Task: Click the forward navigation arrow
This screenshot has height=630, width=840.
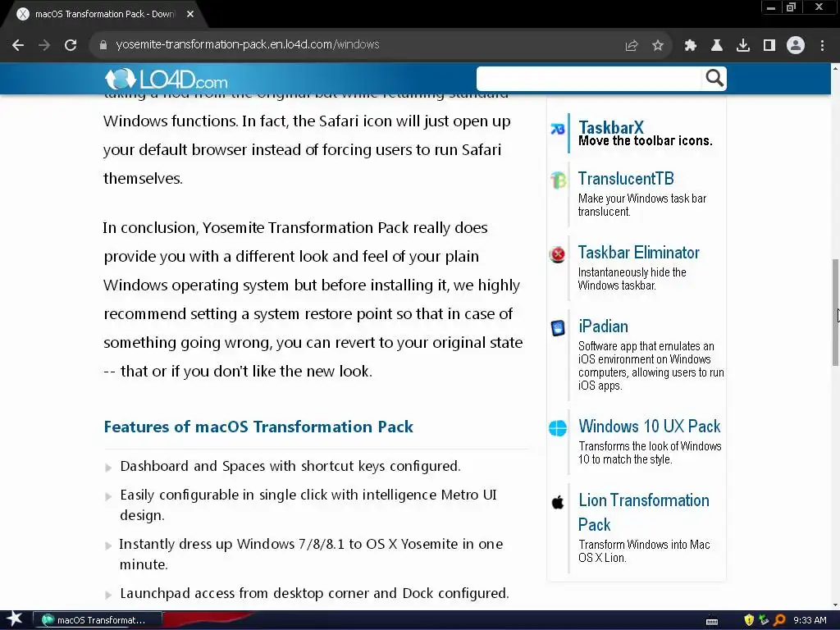Action: coord(44,45)
